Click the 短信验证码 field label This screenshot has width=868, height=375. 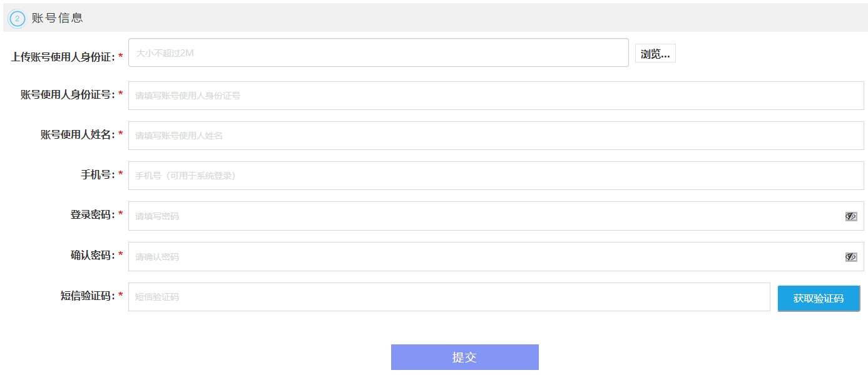pos(88,296)
